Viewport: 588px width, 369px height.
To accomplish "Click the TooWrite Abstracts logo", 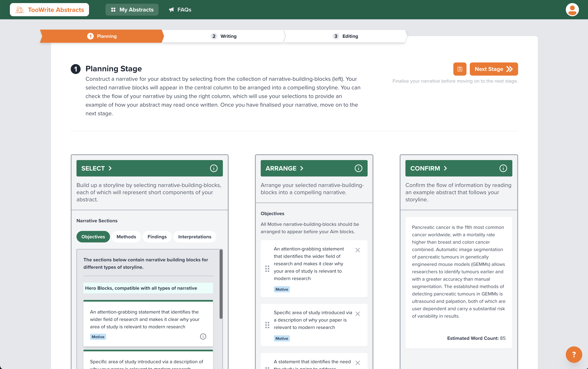I will [x=49, y=10].
